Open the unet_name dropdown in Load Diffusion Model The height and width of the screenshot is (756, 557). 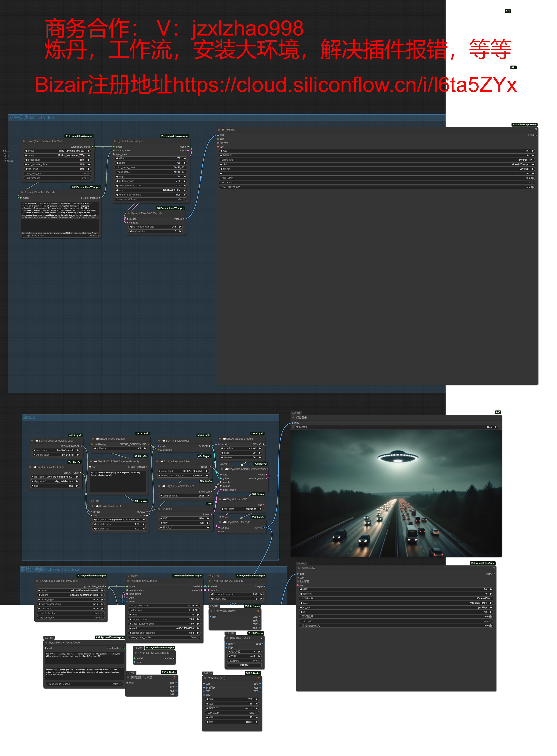(x=56, y=450)
